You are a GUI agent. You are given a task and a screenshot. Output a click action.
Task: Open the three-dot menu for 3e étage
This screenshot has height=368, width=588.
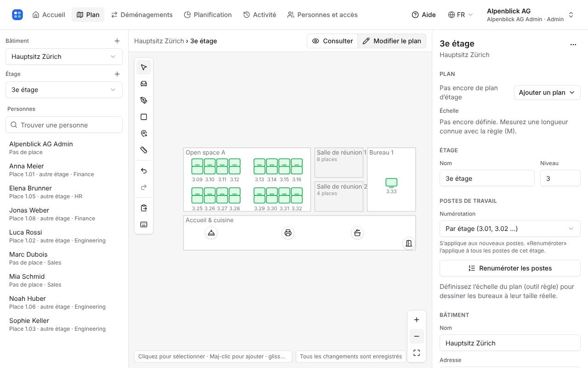[x=573, y=45]
